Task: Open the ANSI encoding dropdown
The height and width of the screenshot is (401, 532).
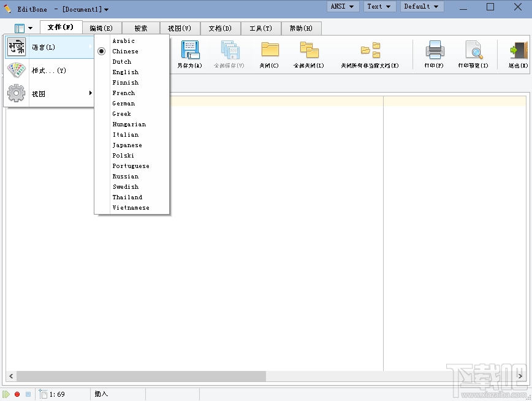Action: tap(342, 6)
